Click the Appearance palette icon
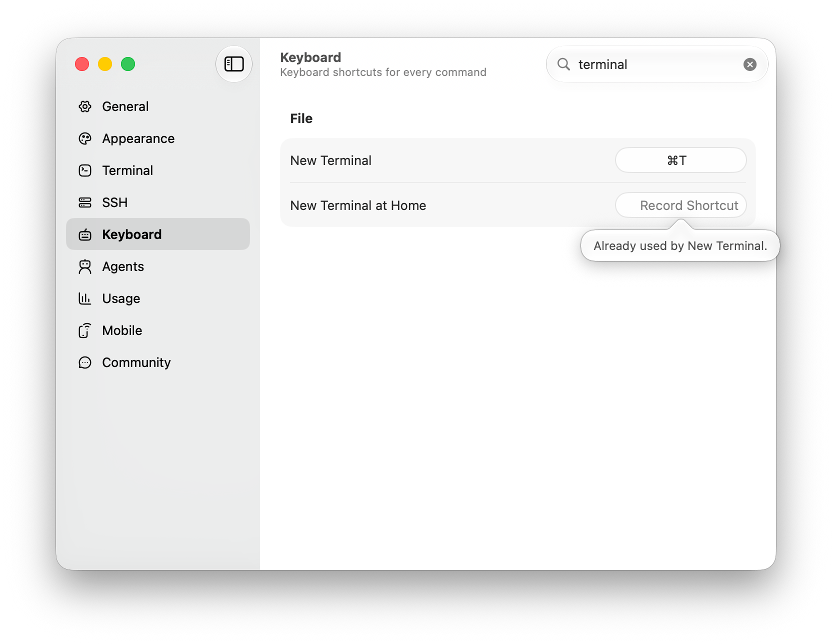 [x=85, y=138]
